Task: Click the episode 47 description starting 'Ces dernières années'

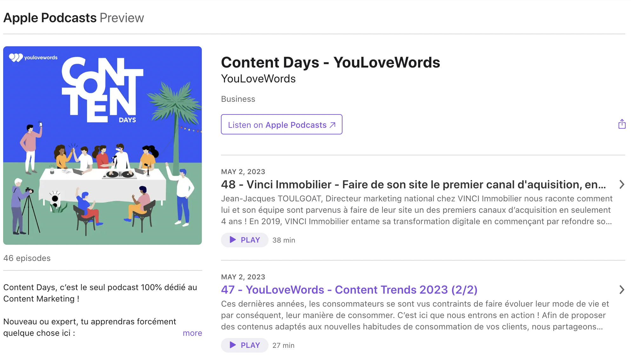Action: (x=415, y=315)
